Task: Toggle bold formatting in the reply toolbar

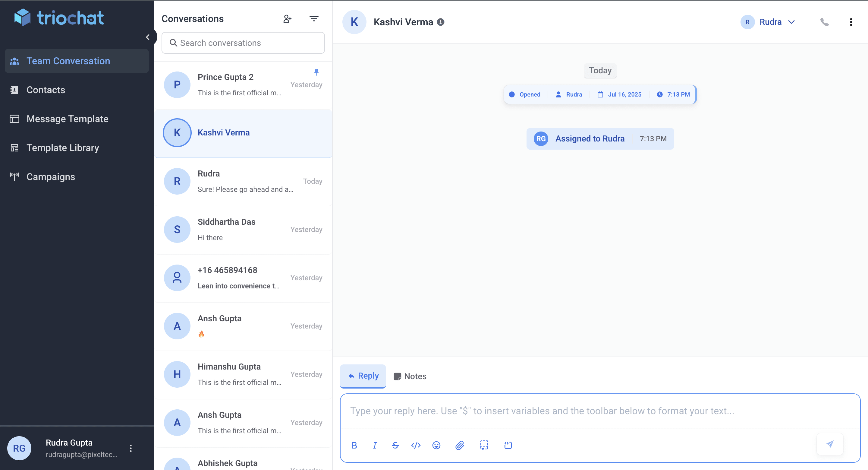Action: pos(354,445)
